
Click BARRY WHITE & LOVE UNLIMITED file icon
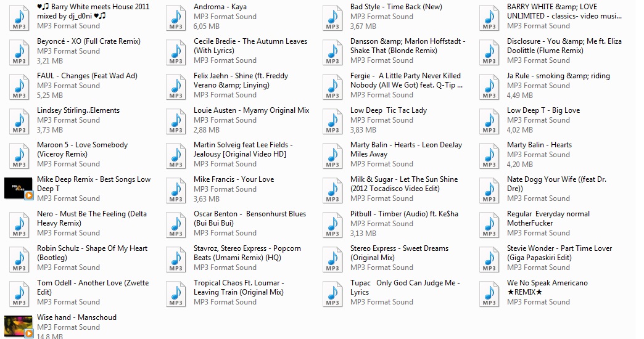[489, 18]
